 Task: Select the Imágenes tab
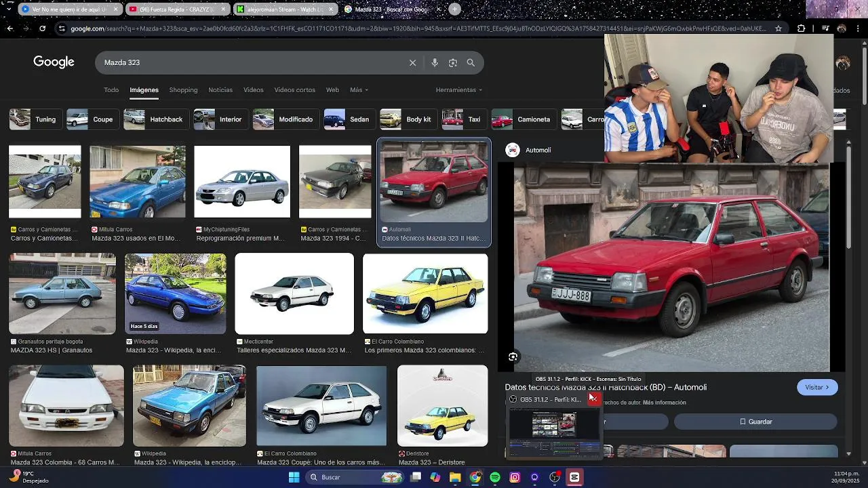pos(144,89)
